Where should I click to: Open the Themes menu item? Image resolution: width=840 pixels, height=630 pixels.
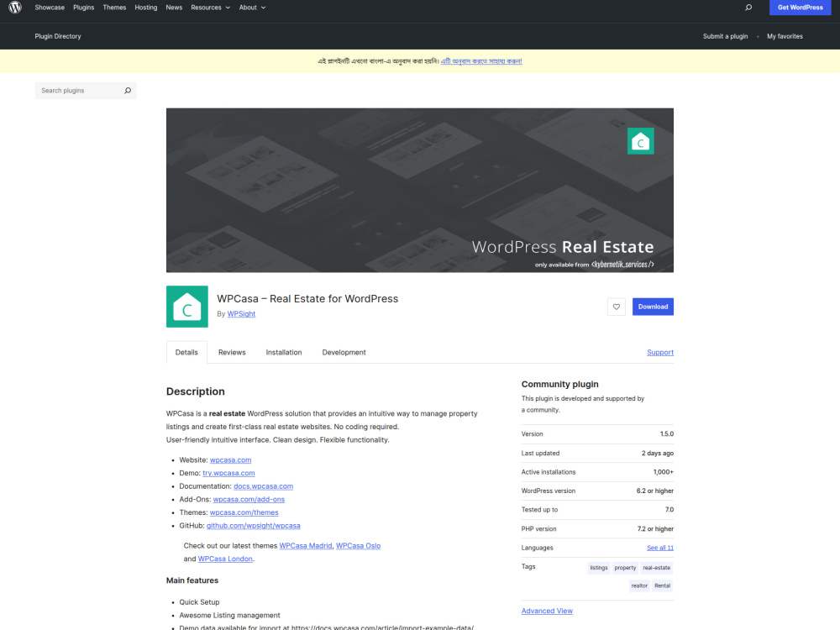pyautogui.click(x=114, y=8)
